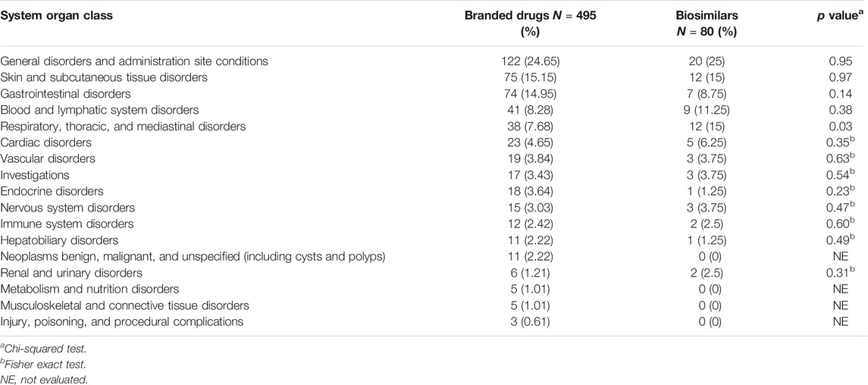868x385 pixels.
Task: Click the Biosimilars N = 80 column header
Action: 702,23
